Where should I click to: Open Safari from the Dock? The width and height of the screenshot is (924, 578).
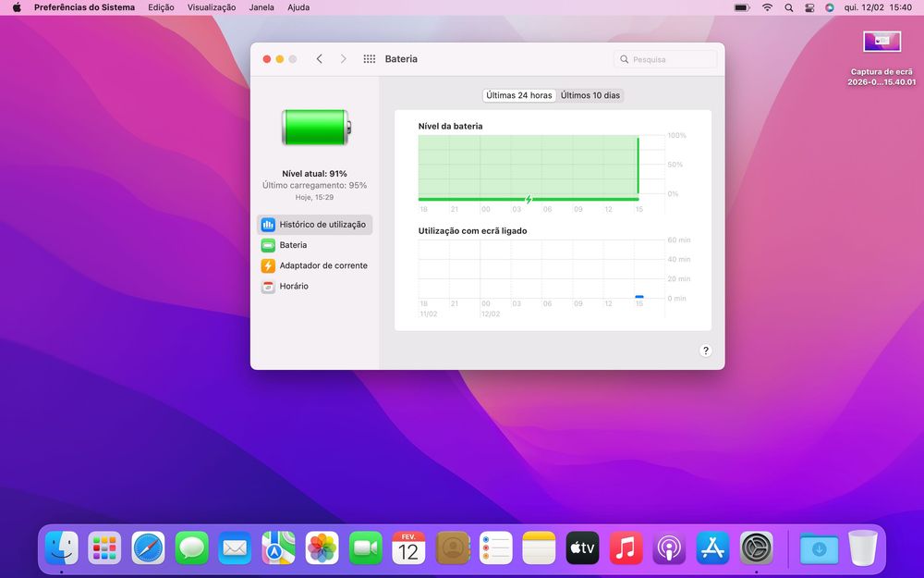(x=148, y=548)
